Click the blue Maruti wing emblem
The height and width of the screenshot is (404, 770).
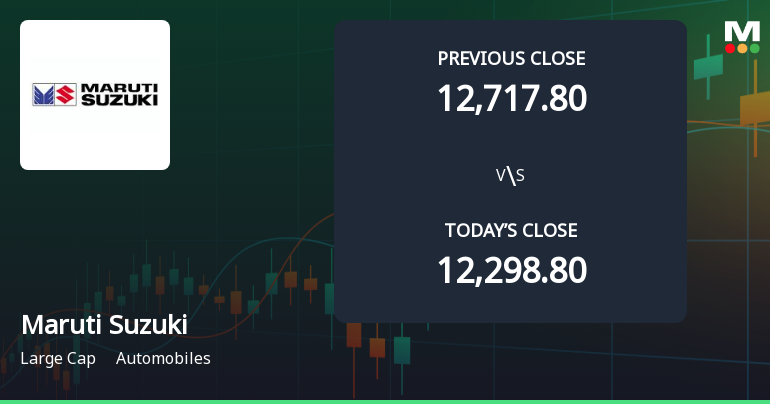(x=45, y=96)
